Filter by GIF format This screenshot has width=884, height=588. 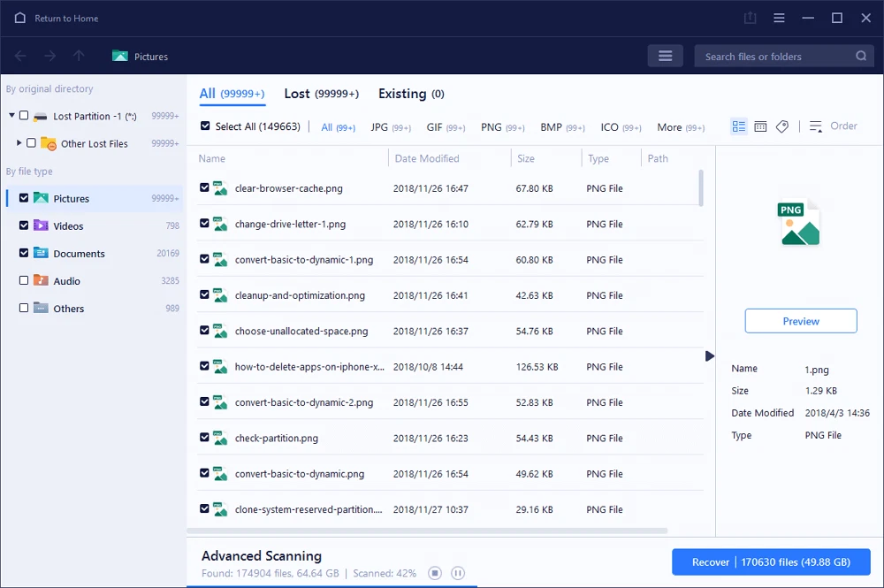[x=446, y=127]
